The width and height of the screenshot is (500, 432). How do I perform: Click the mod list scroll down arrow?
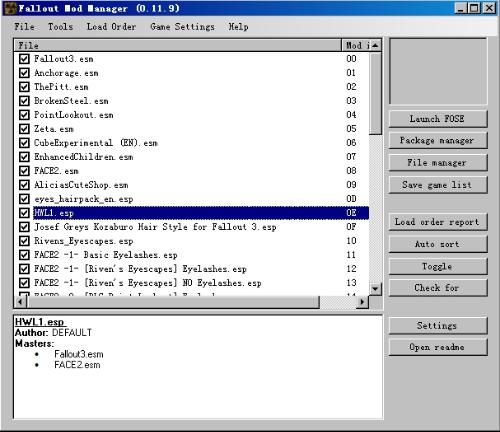375,289
